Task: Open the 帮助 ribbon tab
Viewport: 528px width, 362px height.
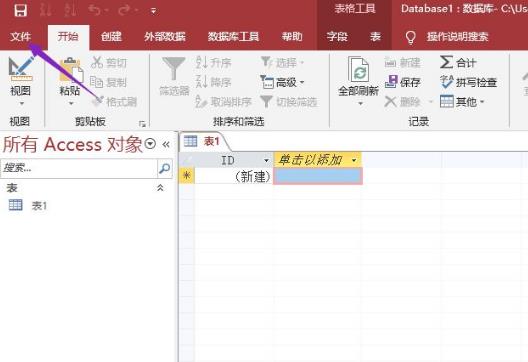Action: tap(292, 36)
